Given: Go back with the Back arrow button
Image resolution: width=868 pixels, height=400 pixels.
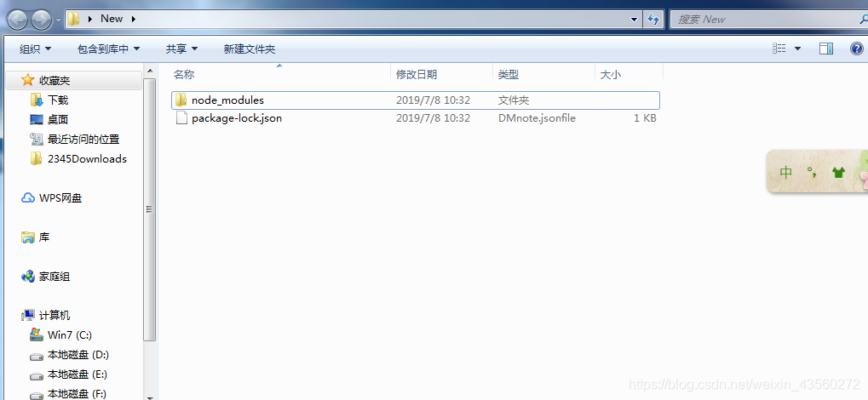Looking at the screenshot, I should point(17,20).
